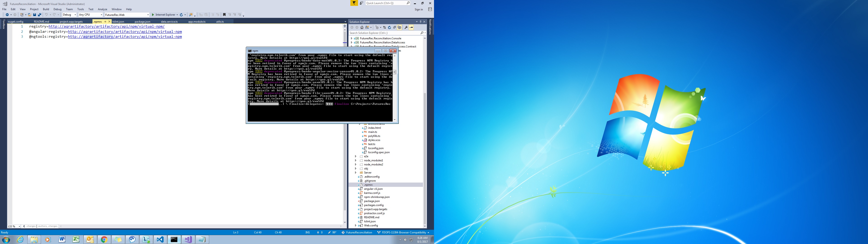The width and height of the screenshot is (868, 244).
Task: Open Properties via the wrench icon
Action: (406, 28)
